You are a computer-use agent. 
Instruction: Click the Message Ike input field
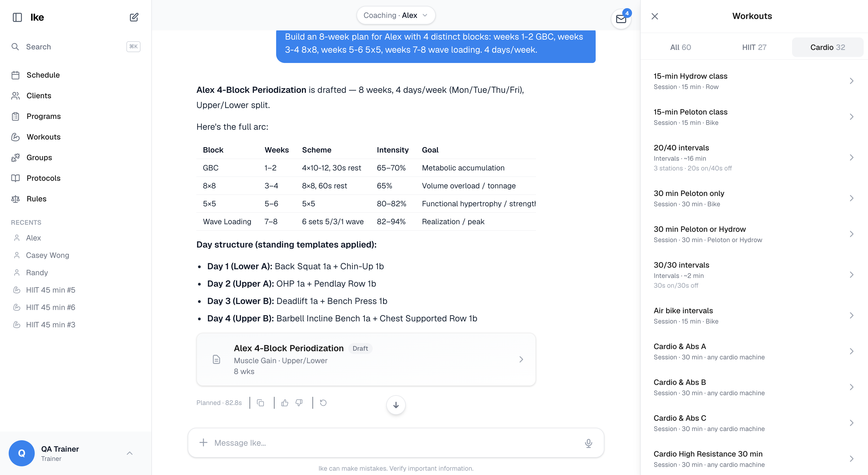click(x=396, y=443)
